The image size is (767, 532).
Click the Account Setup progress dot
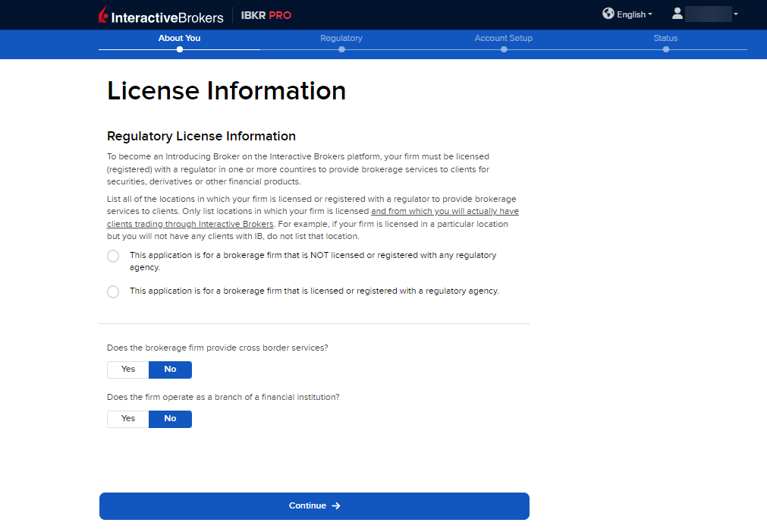504,49
